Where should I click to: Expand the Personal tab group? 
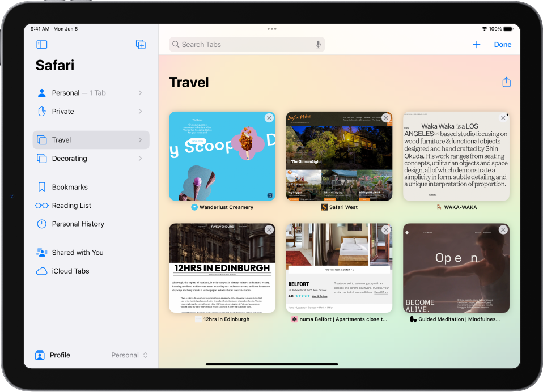(x=139, y=92)
